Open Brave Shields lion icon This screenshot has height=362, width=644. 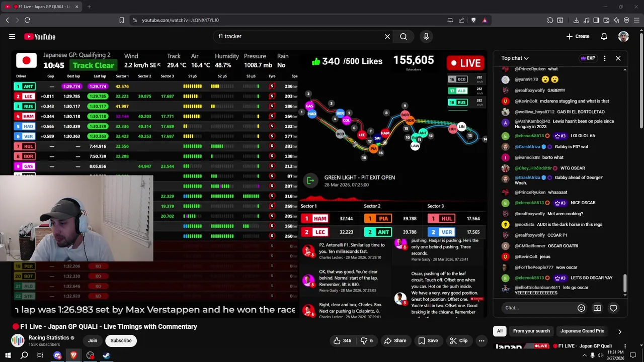point(473,20)
